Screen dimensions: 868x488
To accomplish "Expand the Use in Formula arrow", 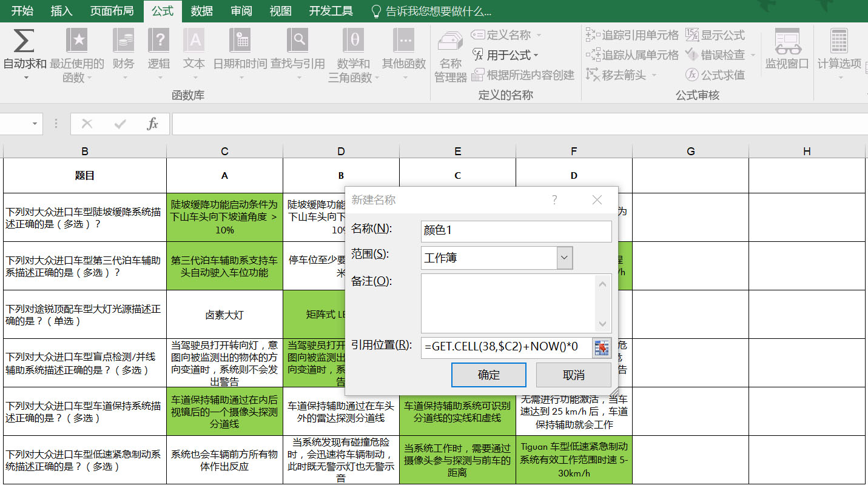I will point(536,55).
